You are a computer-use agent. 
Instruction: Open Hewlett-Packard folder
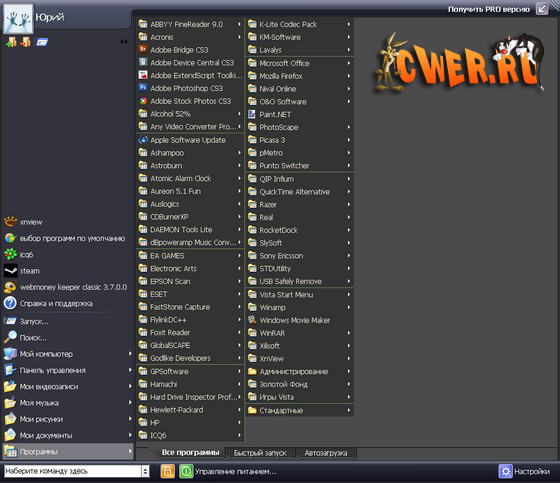point(190,410)
